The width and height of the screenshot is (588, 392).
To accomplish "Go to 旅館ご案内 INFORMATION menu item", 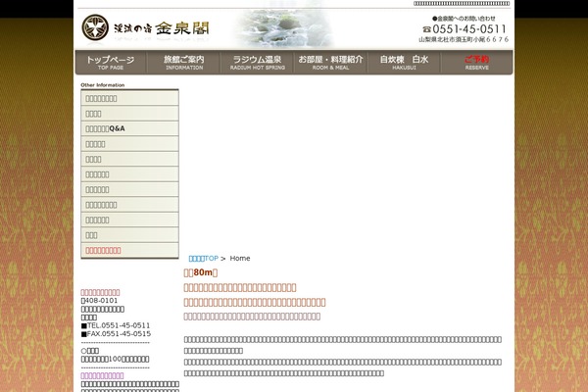I will pos(184,63).
